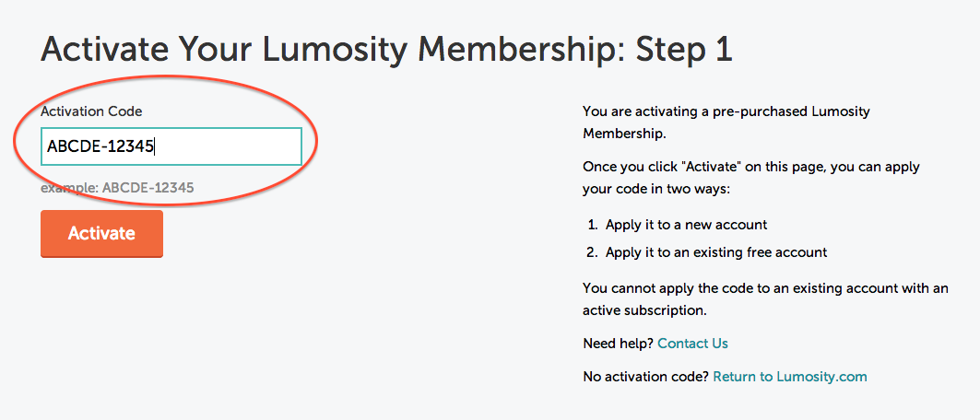Image resolution: width=980 pixels, height=420 pixels.
Task: Click the "example: ABCDE-12345" hint text
Action: coord(117,188)
